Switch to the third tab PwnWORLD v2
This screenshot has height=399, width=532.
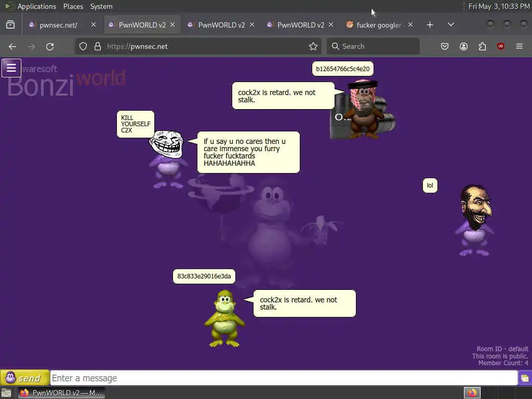click(x=221, y=25)
